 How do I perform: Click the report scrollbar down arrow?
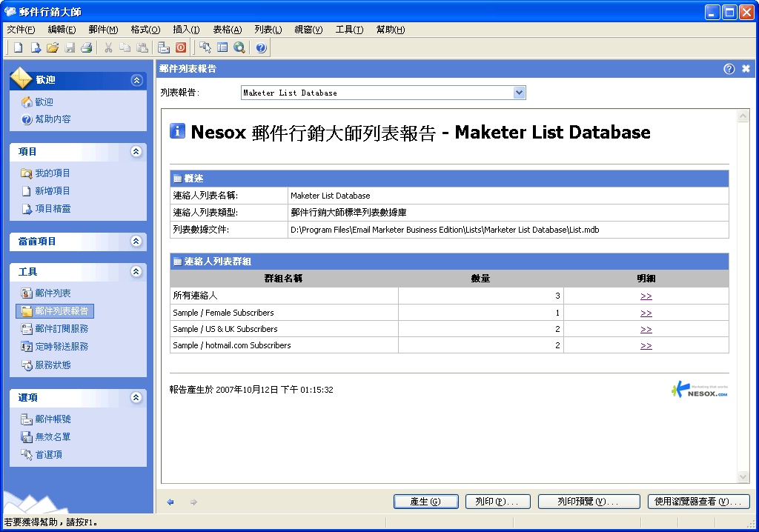743,476
